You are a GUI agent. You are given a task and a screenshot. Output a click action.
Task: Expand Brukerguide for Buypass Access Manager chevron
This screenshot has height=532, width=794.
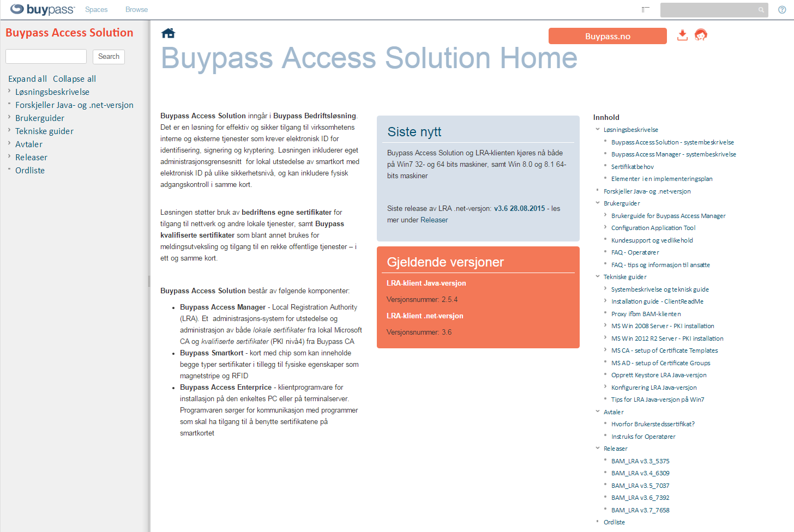coord(605,215)
